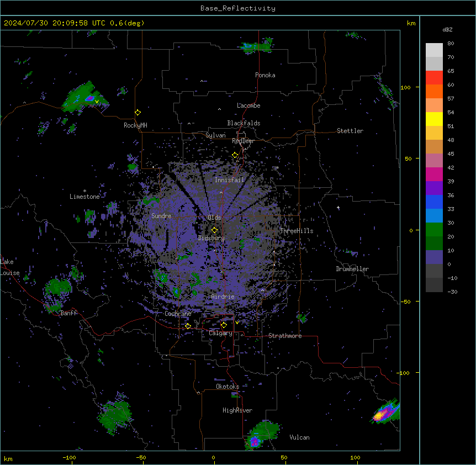Select the 60-57 dBZ orange legend swatch
476x465 pixels.
434,92
